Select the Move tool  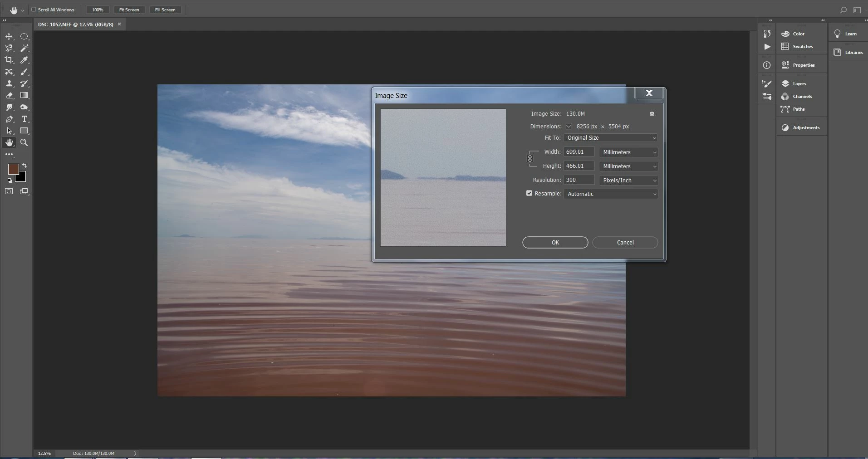point(9,36)
